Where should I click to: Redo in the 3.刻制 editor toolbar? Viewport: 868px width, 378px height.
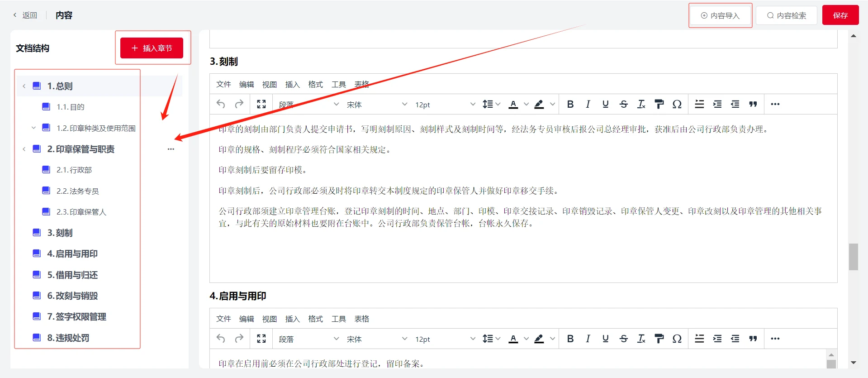[239, 104]
